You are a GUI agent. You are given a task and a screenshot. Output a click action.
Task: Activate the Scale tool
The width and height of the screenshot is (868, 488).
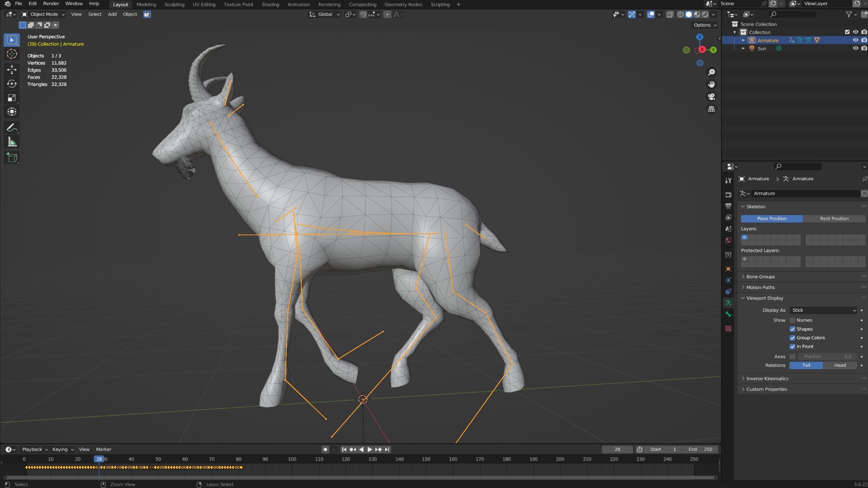pos(12,98)
